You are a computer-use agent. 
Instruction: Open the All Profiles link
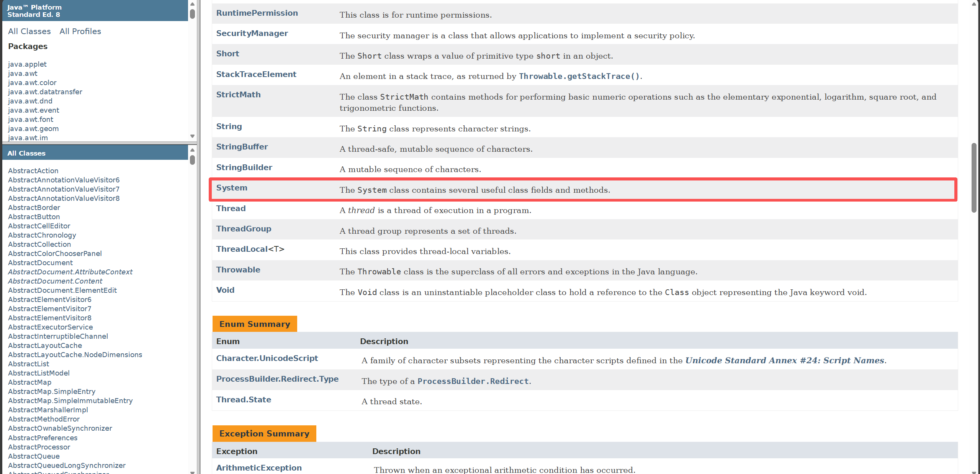(x=80, y=31)
